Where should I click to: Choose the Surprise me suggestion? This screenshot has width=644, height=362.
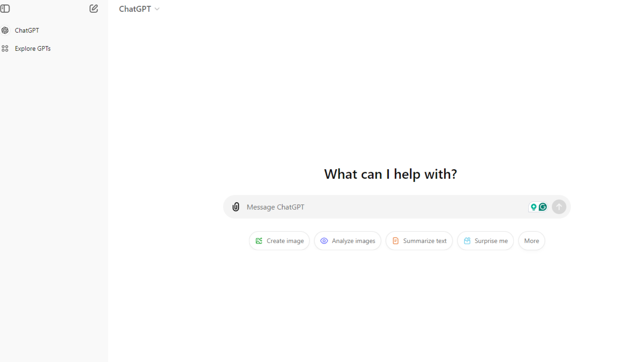click(485, 241)
